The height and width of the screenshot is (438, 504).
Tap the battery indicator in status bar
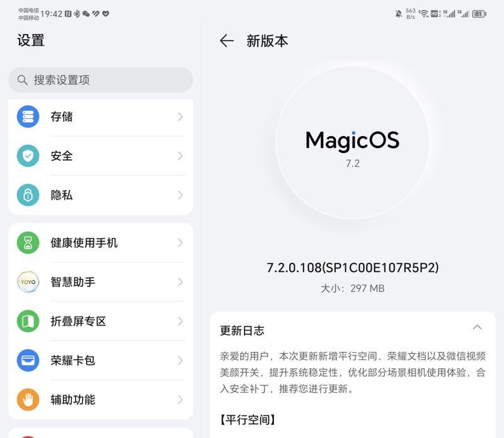pos(479,14)
